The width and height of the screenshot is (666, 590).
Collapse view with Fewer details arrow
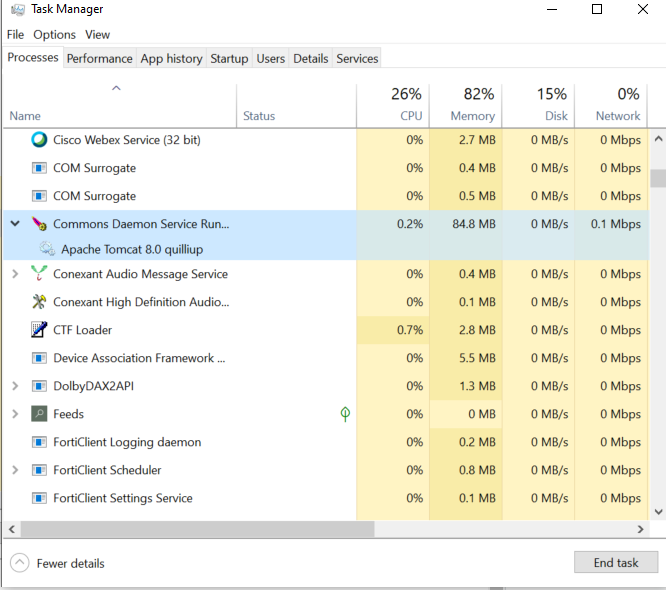(x=20, y=563)
